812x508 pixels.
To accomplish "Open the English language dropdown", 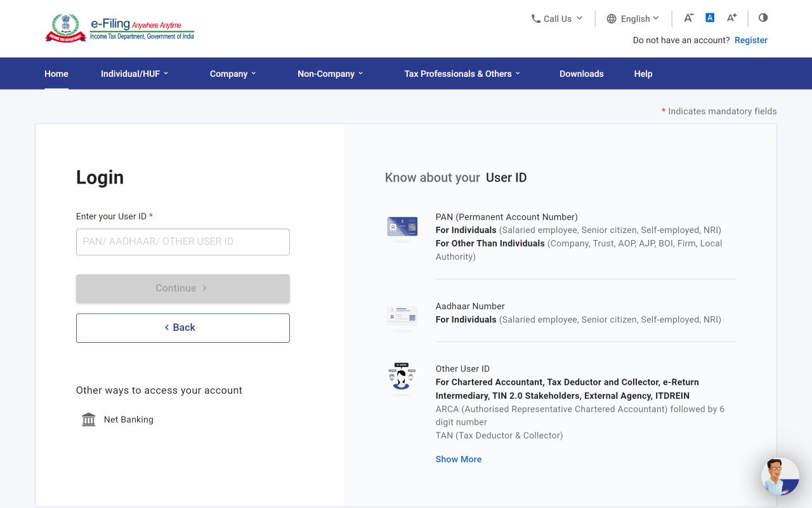I will (633, 18).
